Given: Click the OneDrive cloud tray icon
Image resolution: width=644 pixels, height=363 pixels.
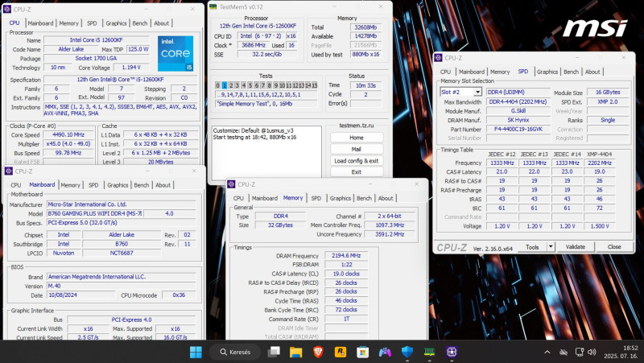Looking at the screenshot, I should [563, 353].
